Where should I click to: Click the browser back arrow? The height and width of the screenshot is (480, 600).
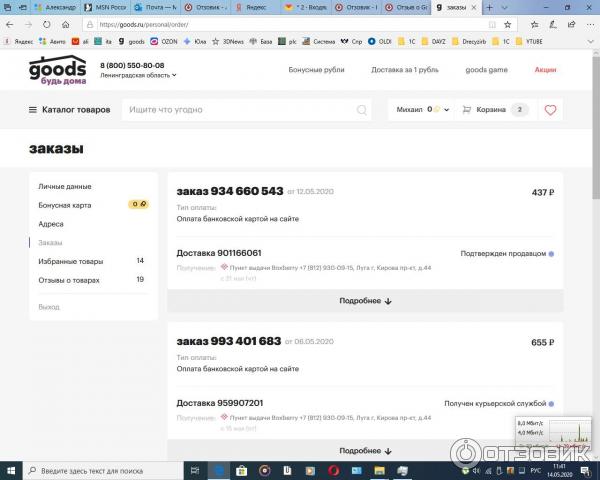point(11,25)
